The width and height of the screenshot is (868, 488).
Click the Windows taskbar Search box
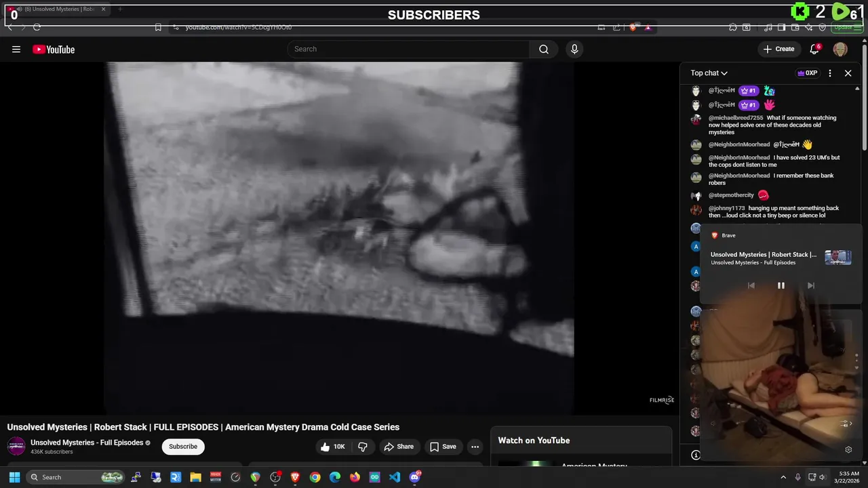76,477
